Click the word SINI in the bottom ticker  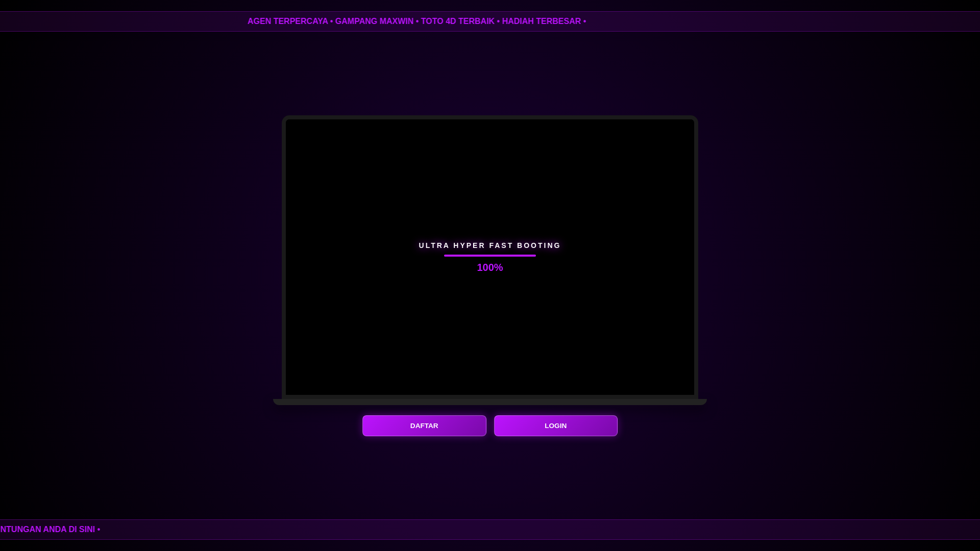[87, 530]
